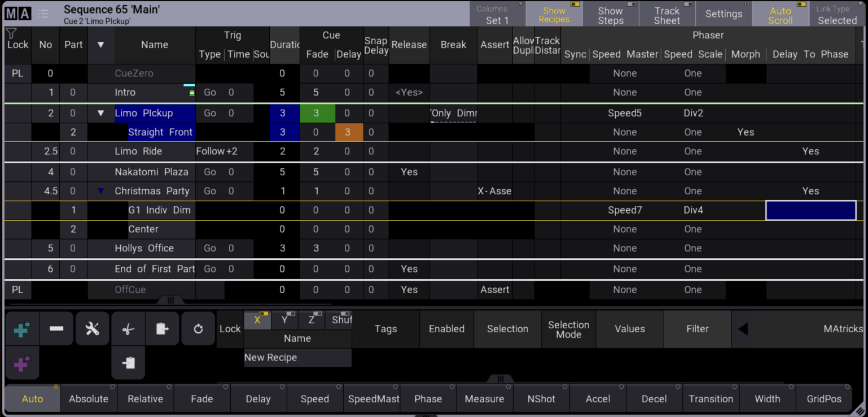
Task: Click the filter funnel icon above Lock
Action: [11, 33]
